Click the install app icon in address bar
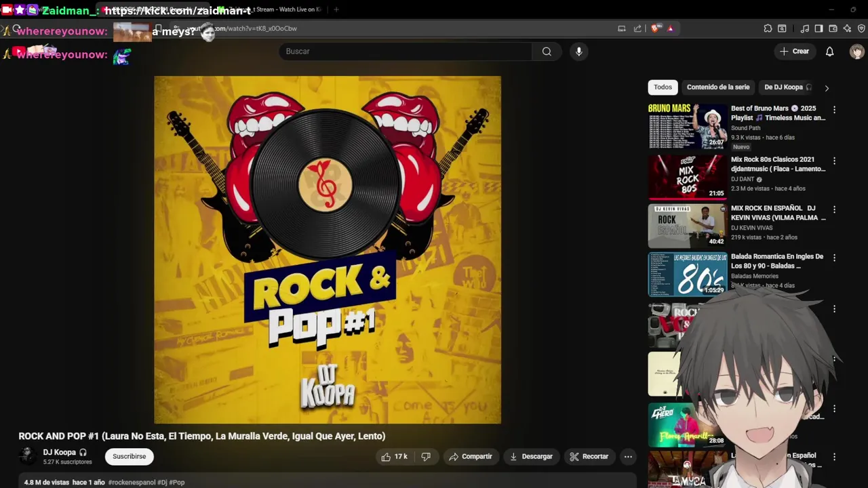868x488 pixels. (x=621, y=28)
